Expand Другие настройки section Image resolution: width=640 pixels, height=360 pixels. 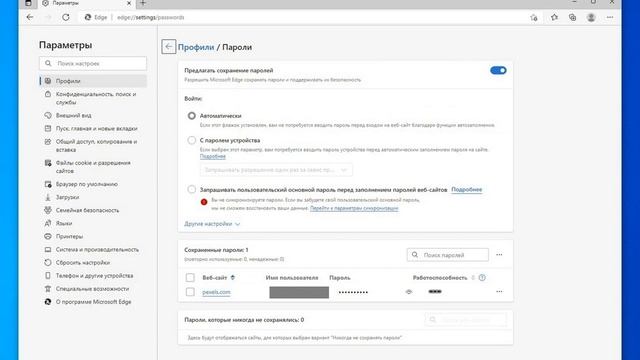[212, 224]
